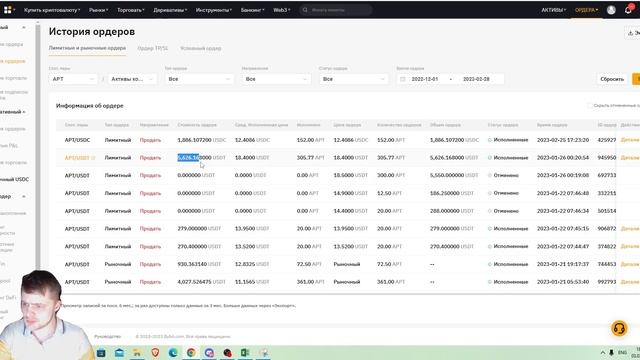
Task: Open Детали for 5,626.168000 USDT order
Action: (x=630, y=158)
